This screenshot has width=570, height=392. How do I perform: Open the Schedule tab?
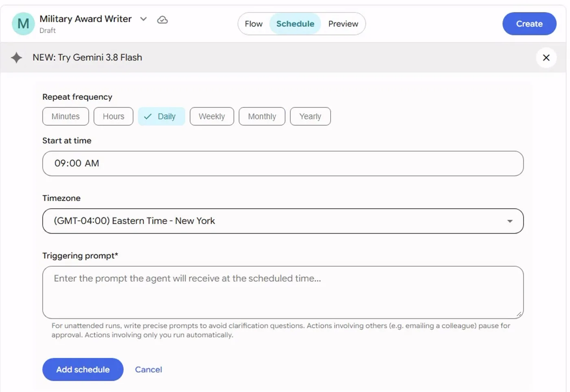coord(295,24)
